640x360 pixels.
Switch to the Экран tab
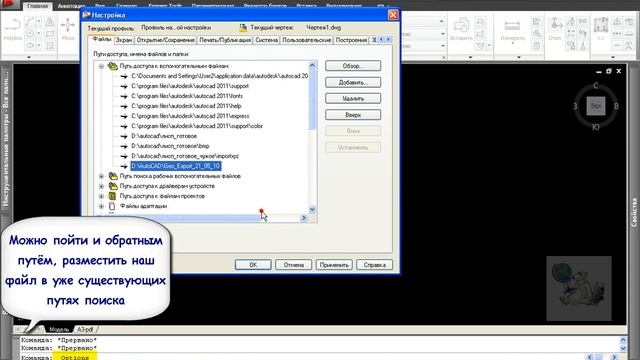123,40
